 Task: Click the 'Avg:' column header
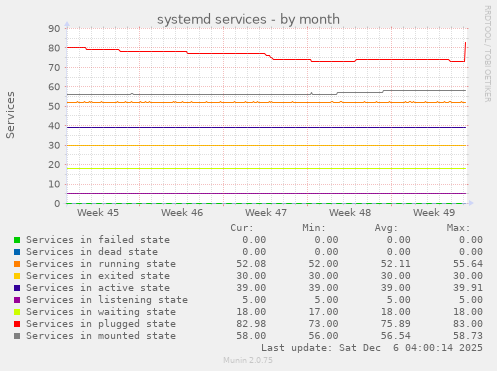click(386, 228)
